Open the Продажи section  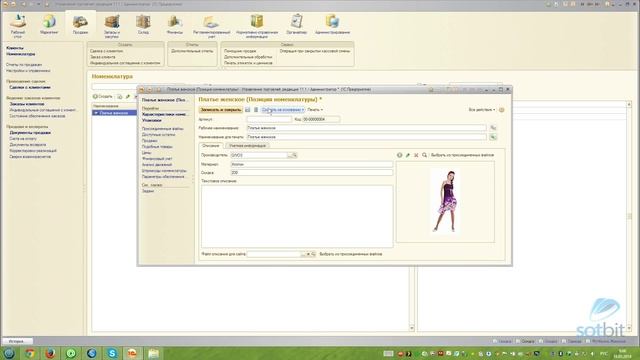[x=80, y=24]
